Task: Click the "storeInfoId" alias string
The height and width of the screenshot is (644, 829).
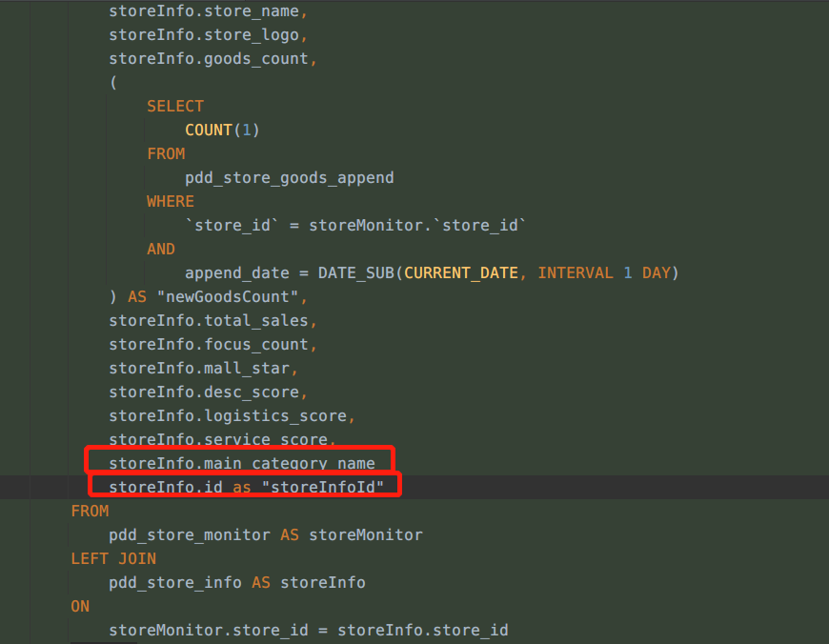Action: pyautogui.click(x=323, y=487)
